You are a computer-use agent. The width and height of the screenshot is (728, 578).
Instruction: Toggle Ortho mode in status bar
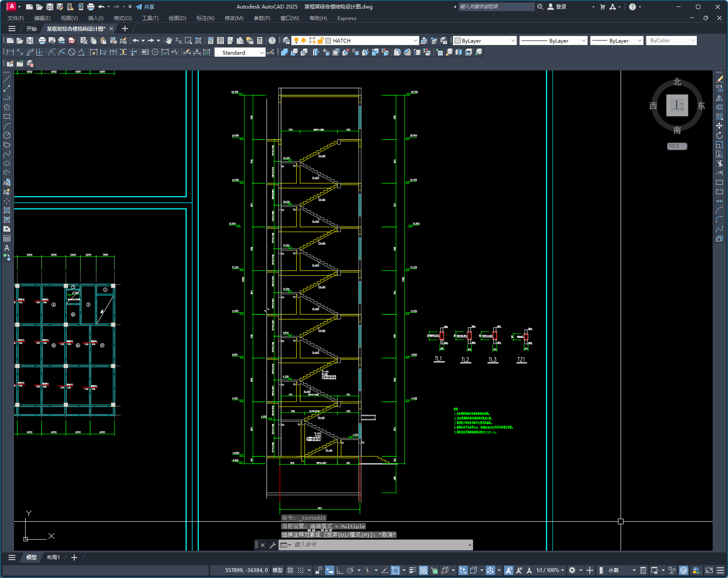[340, 570]
